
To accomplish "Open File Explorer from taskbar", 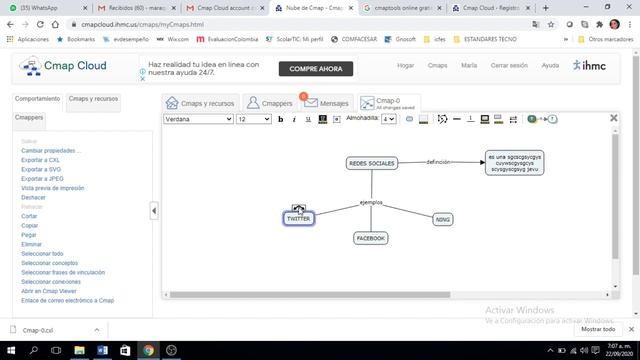I will [80, 350].
